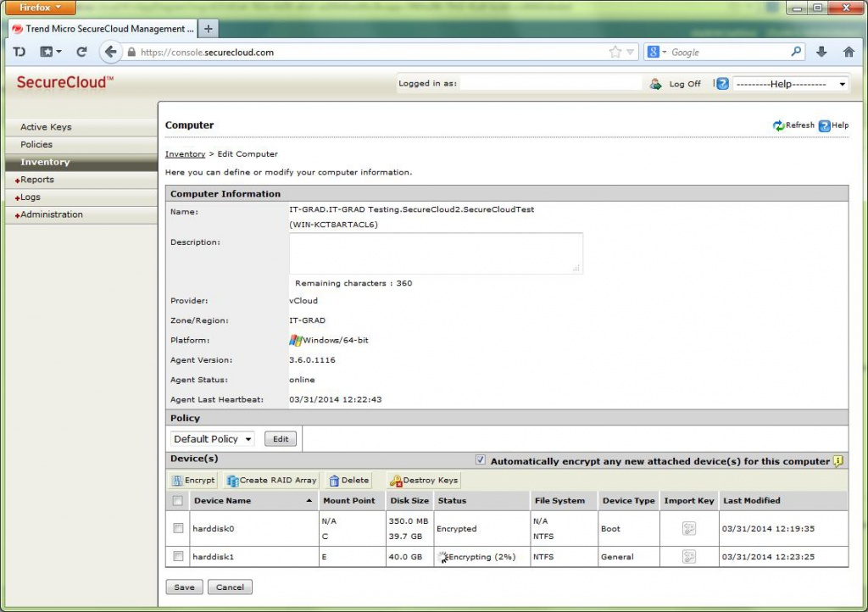Screen dimensions: 868x612
Task: Click the Refresh icon in Computer header
Action: click(x=778, y=125)
